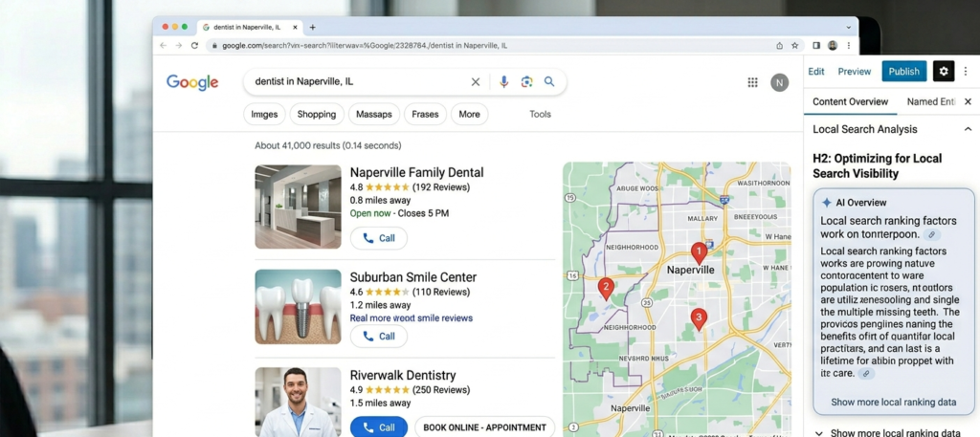
Task: Open the side panel three-dot options
Action: (967, 71)
